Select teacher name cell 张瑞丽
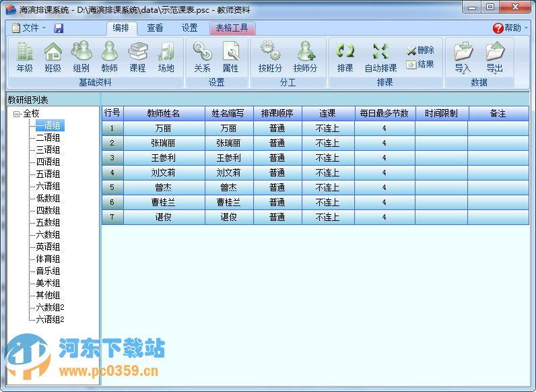This screenshot has width=536, height=392. pos(164,143)
